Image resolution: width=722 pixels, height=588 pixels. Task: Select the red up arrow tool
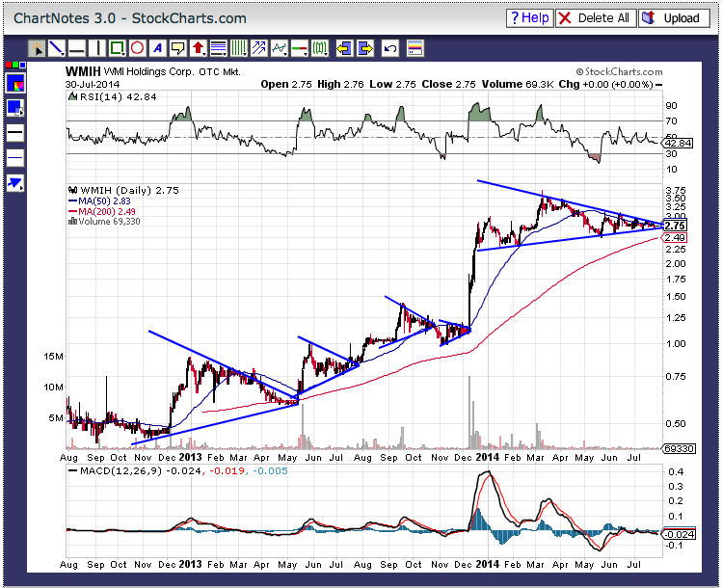[199, 48]
